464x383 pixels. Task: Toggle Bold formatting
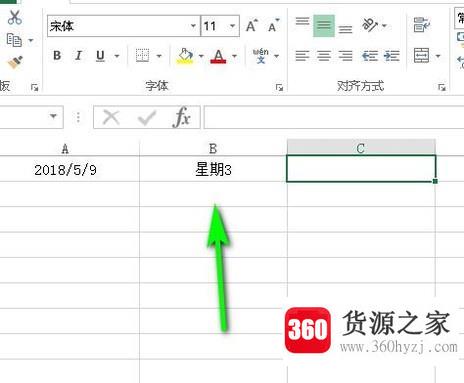pos(57,55)
